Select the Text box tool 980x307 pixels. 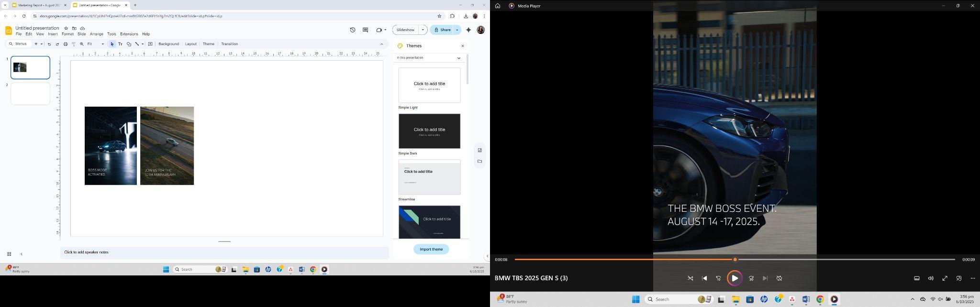[x=120, y=44]
